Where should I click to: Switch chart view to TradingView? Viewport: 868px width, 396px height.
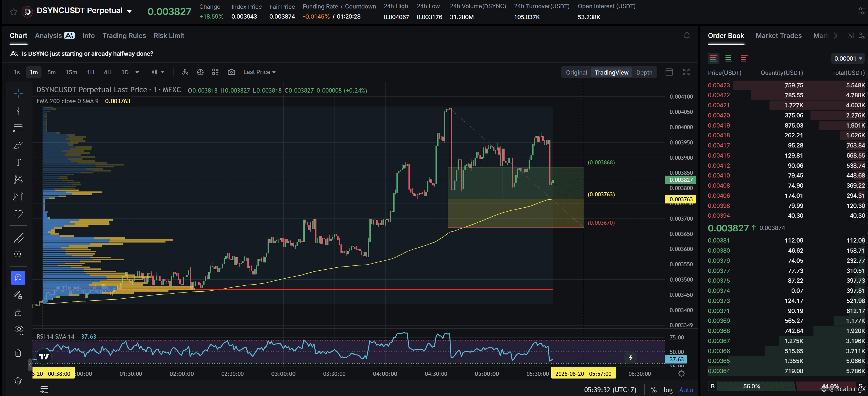tap(611, 72)
